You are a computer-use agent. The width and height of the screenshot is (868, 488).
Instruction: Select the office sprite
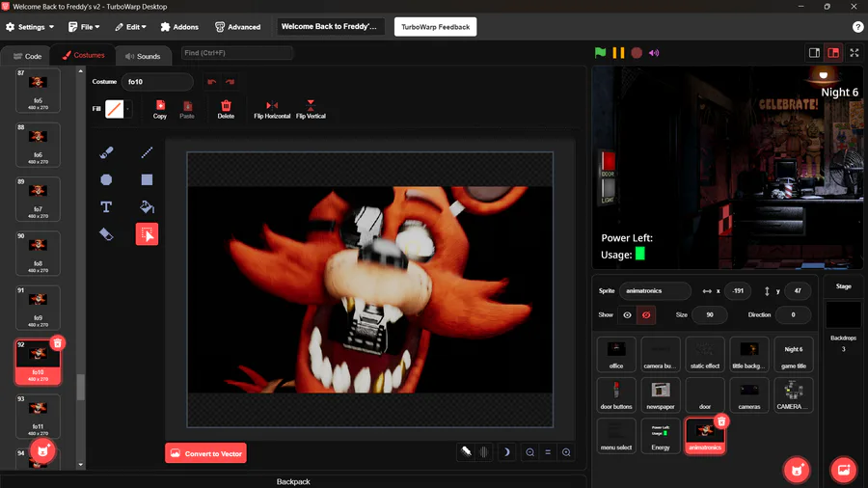[616, 354]
